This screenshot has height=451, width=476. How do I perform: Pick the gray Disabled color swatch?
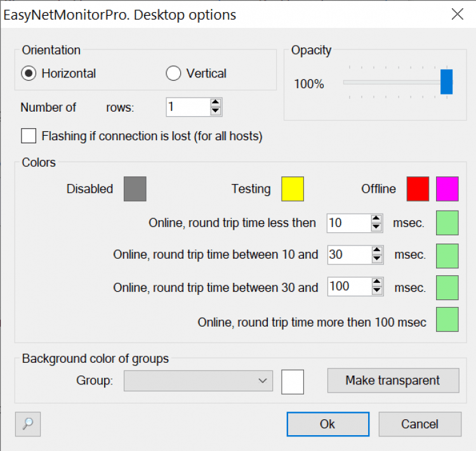click(135, 189)
